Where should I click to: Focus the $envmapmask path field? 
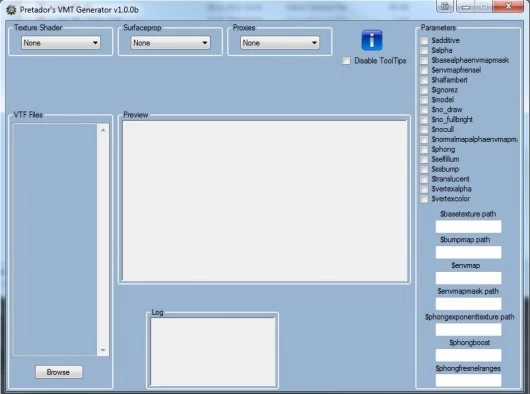(468, 304)
